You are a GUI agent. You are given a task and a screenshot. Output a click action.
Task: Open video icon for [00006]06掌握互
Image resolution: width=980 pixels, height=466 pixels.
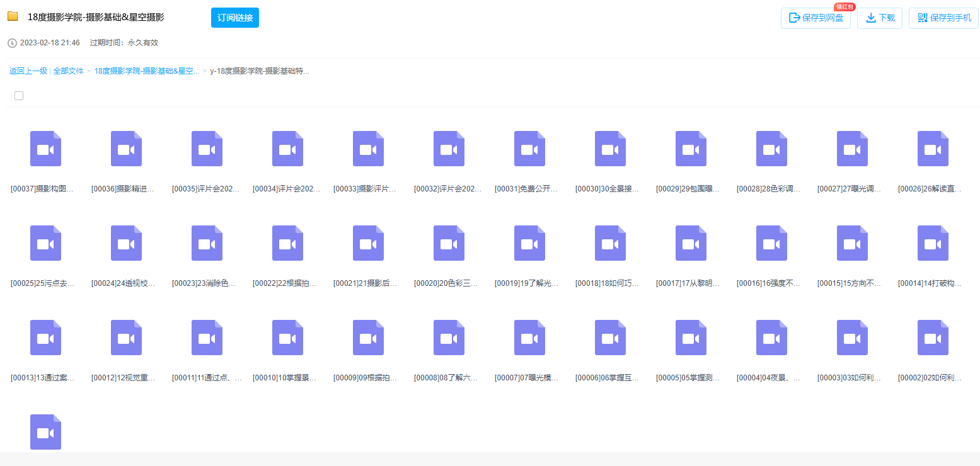(x=610, y=338)
